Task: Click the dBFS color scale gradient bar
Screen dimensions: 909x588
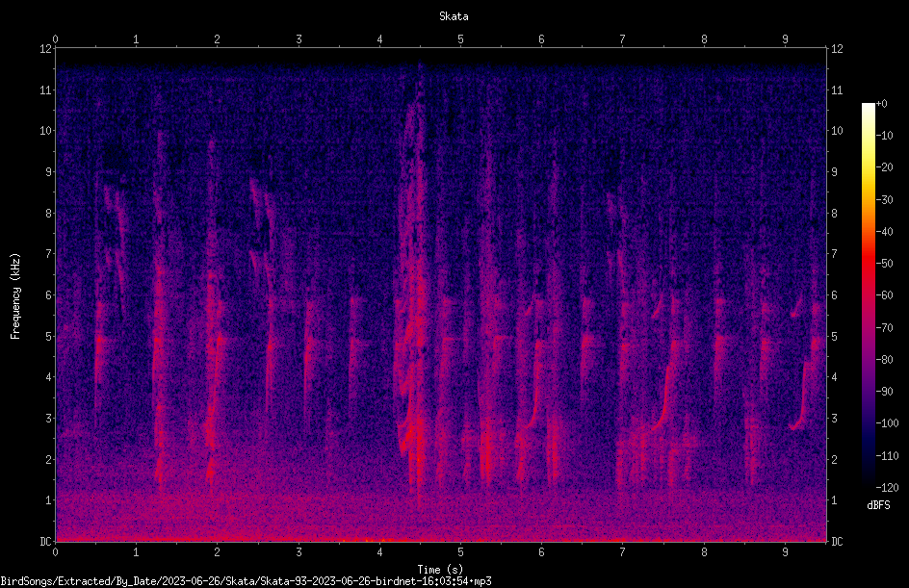Action: [x=868, y=294]
